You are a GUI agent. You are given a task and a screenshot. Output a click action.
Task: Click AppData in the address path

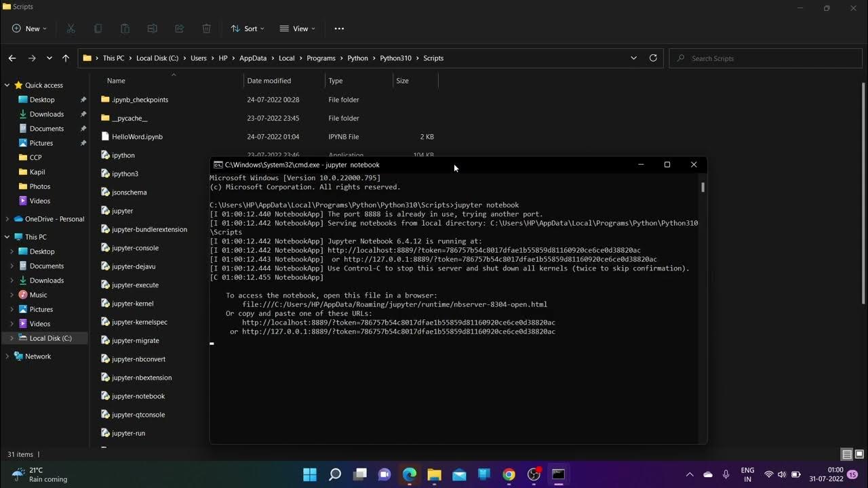click(x=253, y=58)
